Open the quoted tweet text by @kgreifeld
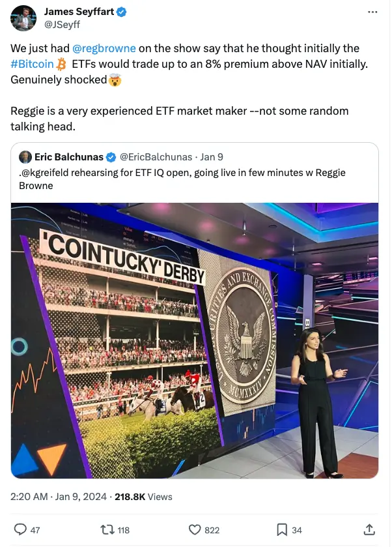 click(182, 179)
